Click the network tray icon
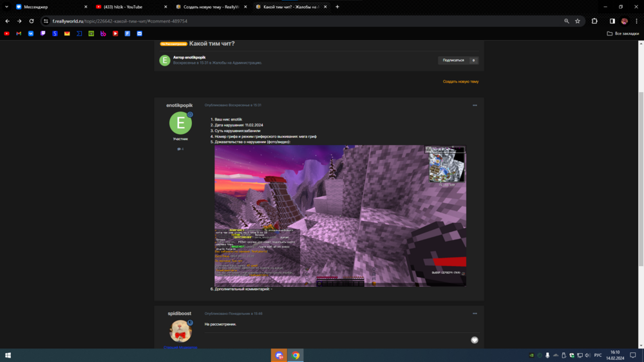The height and width of the screenshot is (362, 644). click(580, 356)
